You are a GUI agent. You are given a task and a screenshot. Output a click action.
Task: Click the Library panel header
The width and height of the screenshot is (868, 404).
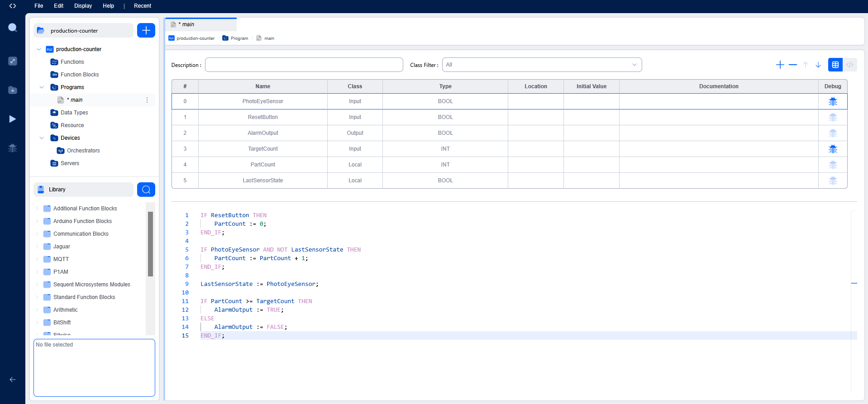(x=83, y=190)
